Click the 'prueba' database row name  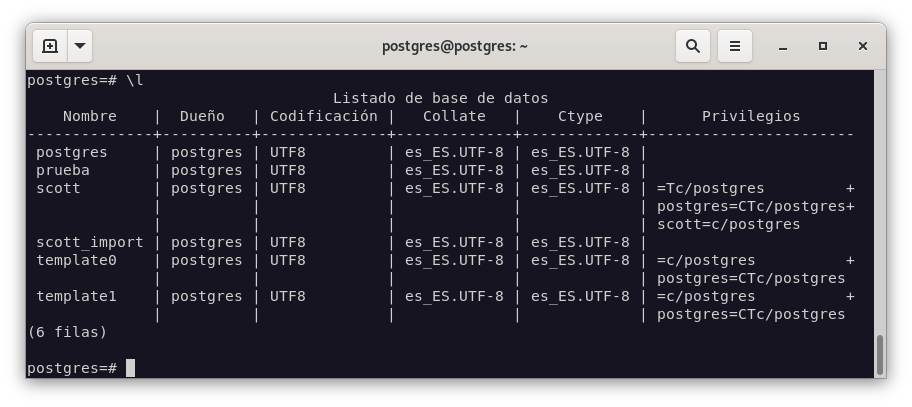62,170
